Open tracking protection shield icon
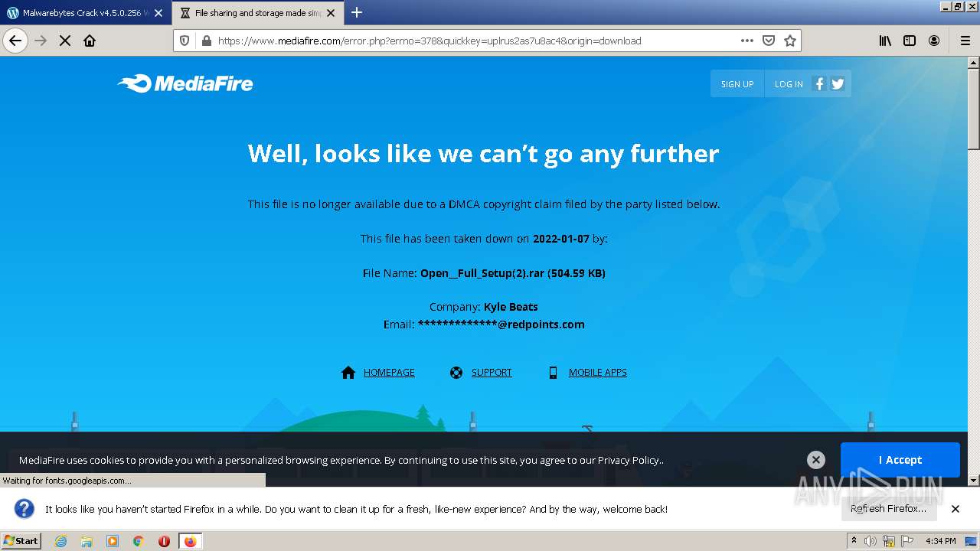The width and height of the screenshot is (980, 551). coord(185,41)
